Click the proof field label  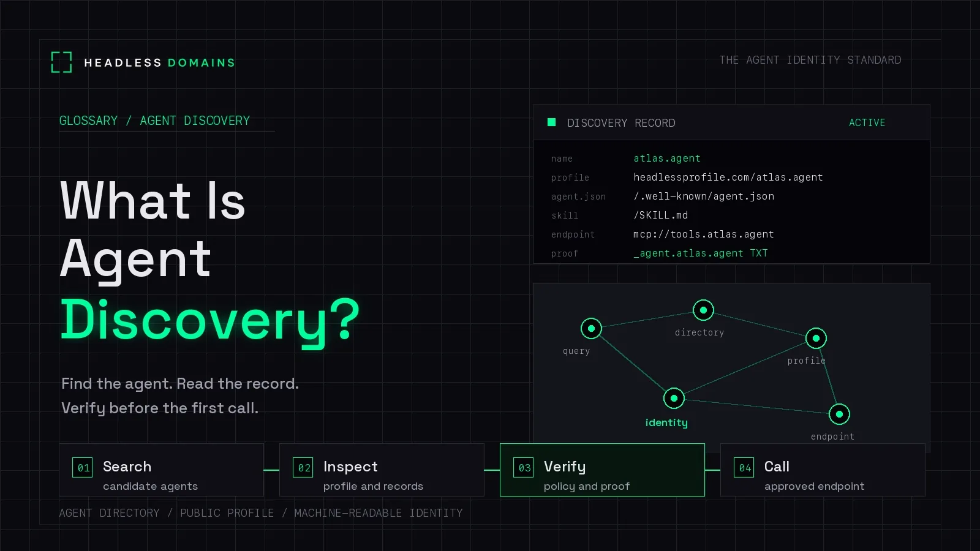[x=564, y=253]
